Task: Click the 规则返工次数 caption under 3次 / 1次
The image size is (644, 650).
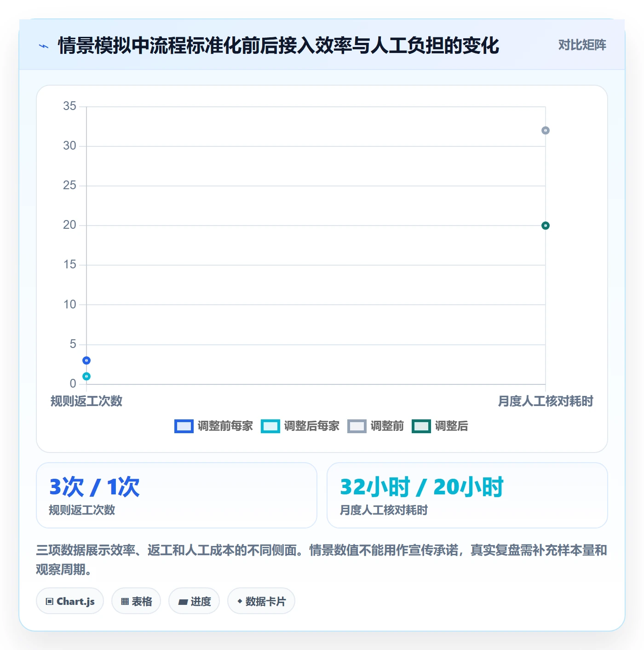Action: tap(82, 510)
